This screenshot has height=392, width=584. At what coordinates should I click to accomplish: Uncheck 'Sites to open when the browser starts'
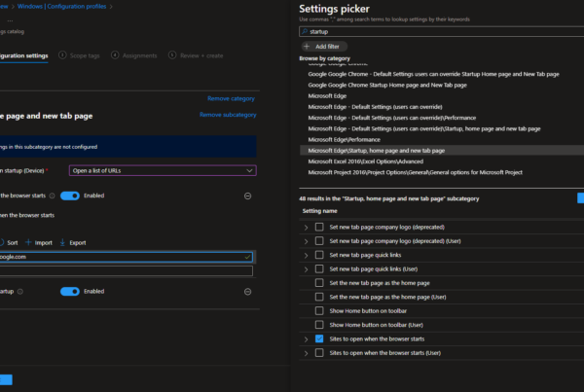click(319, 339)
